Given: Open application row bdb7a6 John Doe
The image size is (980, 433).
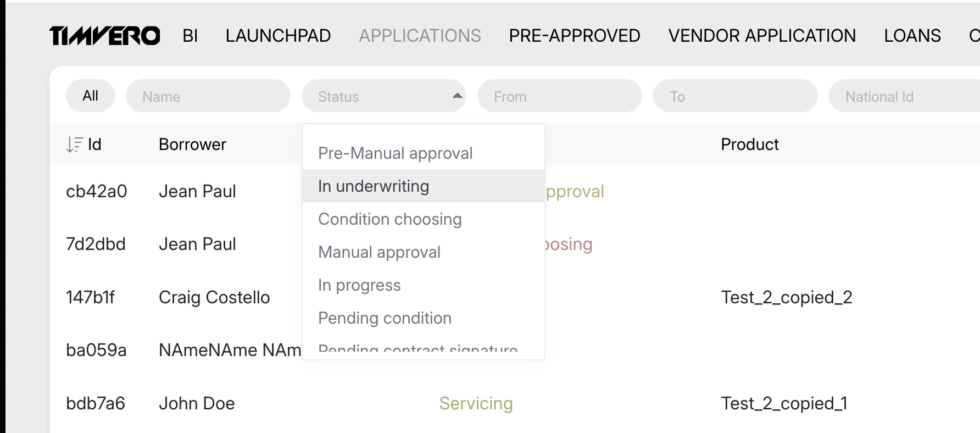Looking at the screenshot, I should pos(197,404).
